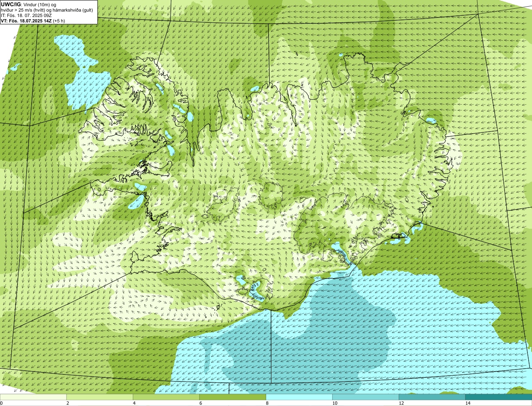The width and height of the screenshot is (532, 406).
Task: Click the 'hviður > 25 m/s (hvítt)' description line
Action: (x=47, y=10)
